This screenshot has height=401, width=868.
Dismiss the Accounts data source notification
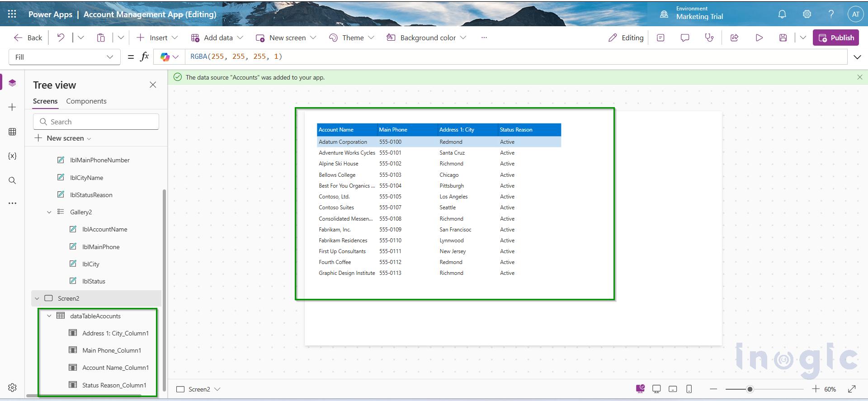point(860,77)
